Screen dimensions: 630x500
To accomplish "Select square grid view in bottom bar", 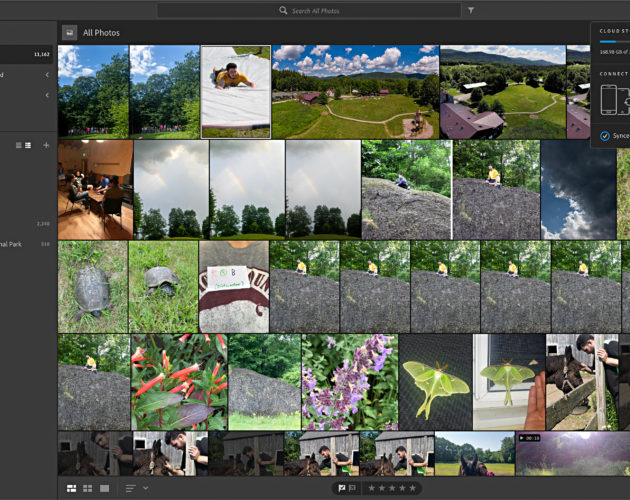I will point(88,488).
